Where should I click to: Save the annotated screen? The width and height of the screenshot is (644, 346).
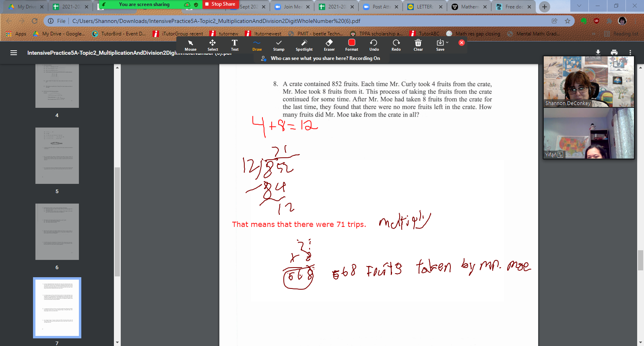pos(440,45)
